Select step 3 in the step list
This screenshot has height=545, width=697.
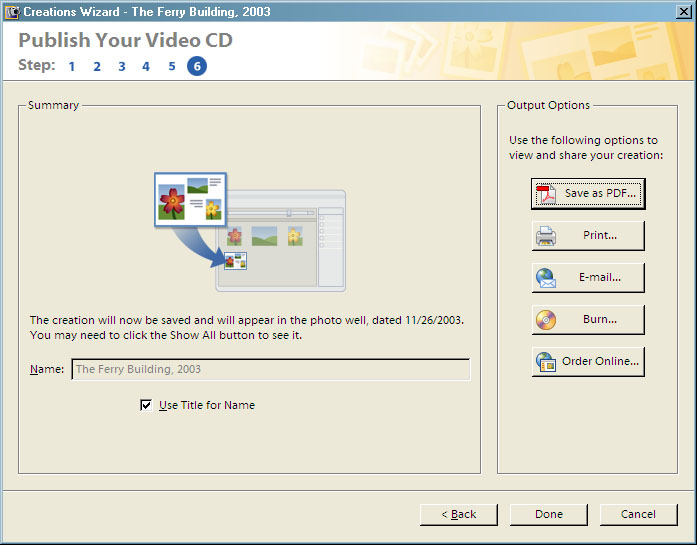(122, 67)
